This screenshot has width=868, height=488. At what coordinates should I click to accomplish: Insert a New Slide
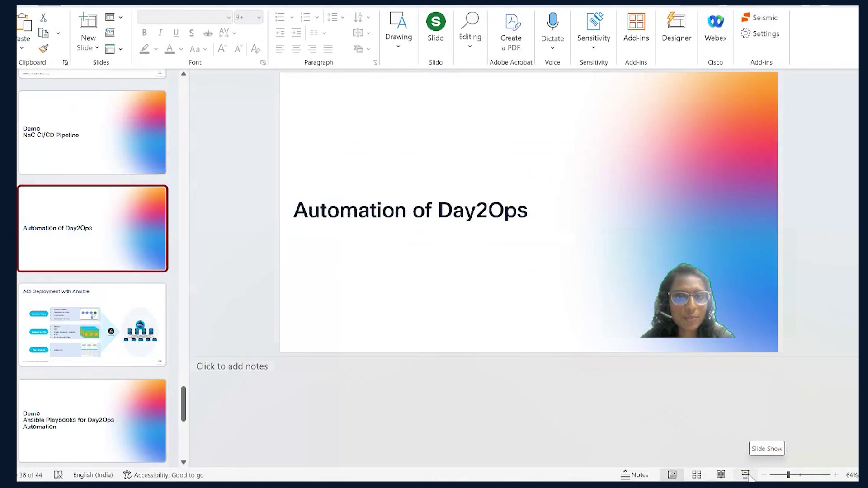(x=88, y=32)
